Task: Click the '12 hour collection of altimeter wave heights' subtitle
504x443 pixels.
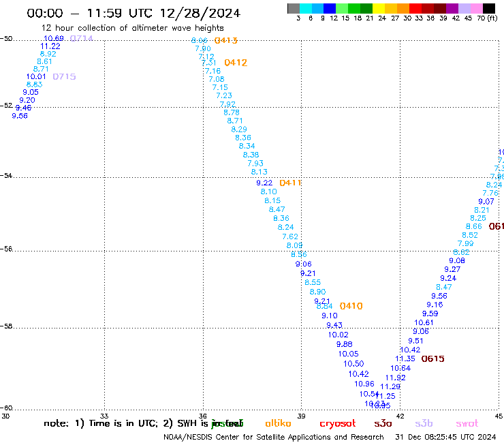Action: [132, 28]
